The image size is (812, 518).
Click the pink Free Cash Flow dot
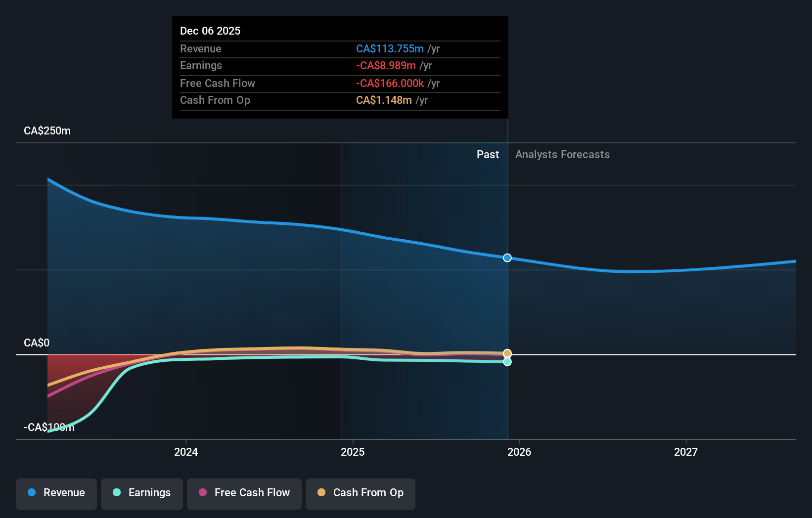click(x=203, y=493)
